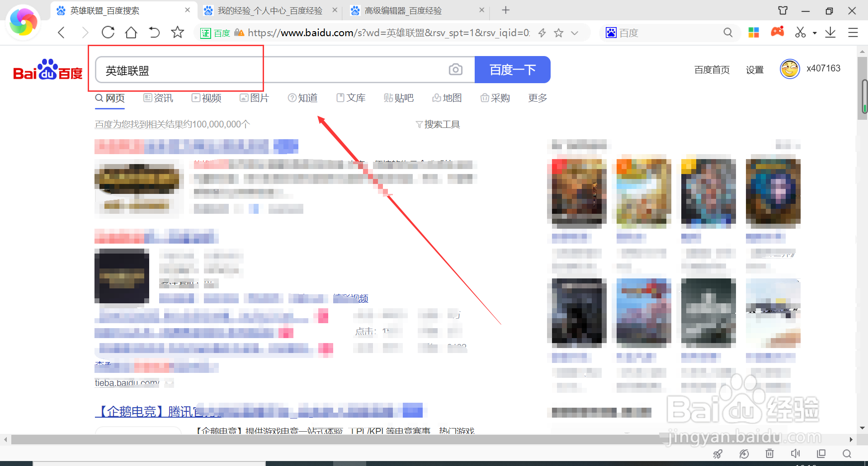Click the scissors screenshot tool icon
This screenshot has height=466, width=868.
click(x=801, y=32)
